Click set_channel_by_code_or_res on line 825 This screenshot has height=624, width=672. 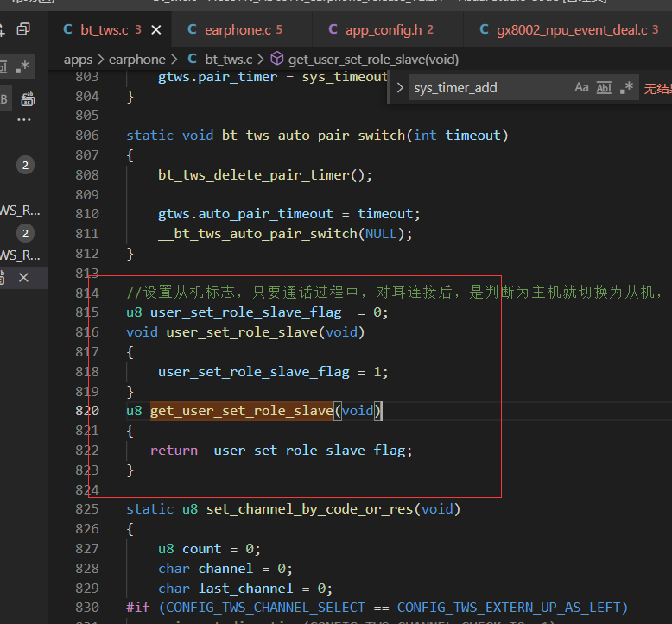[310, 509]
